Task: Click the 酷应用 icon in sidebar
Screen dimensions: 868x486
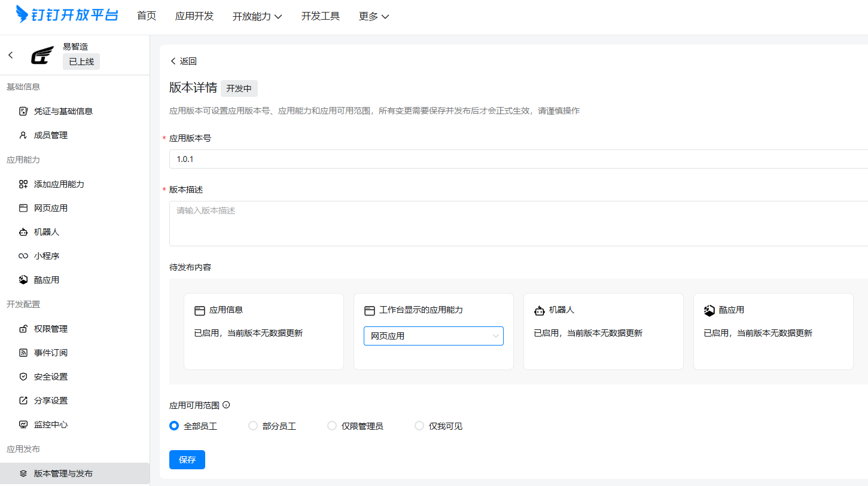Action: tap(23, 280)
